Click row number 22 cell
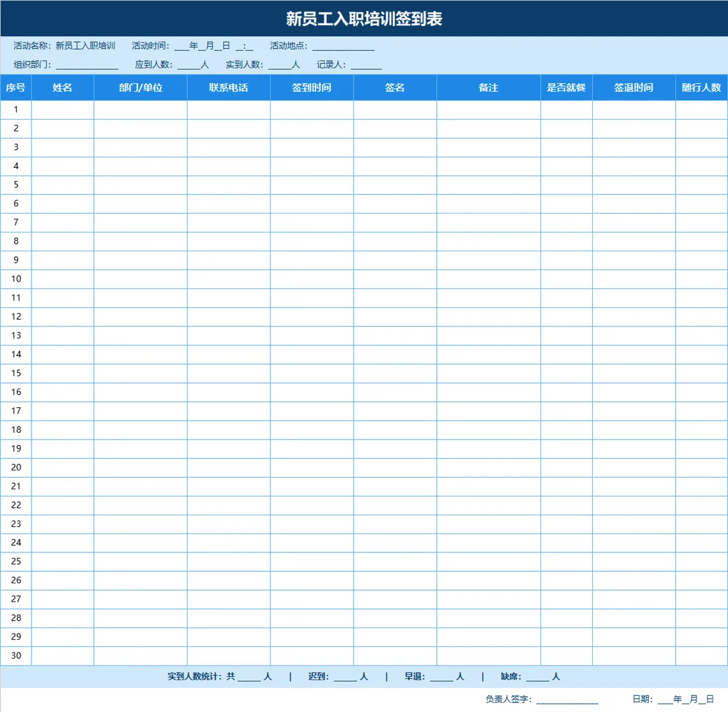728x712 pixels. pyautogui.click(x=16, y=505)
